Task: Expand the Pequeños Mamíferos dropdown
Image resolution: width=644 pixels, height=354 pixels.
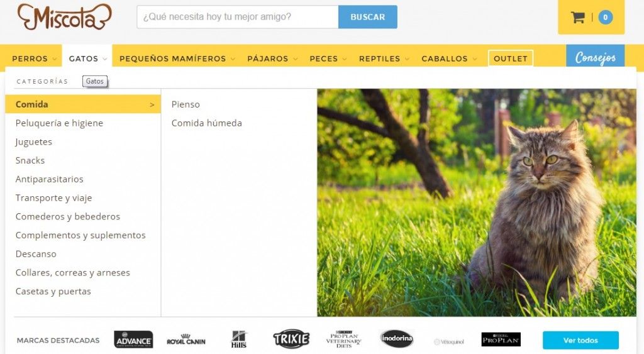Action: [177, 58]
